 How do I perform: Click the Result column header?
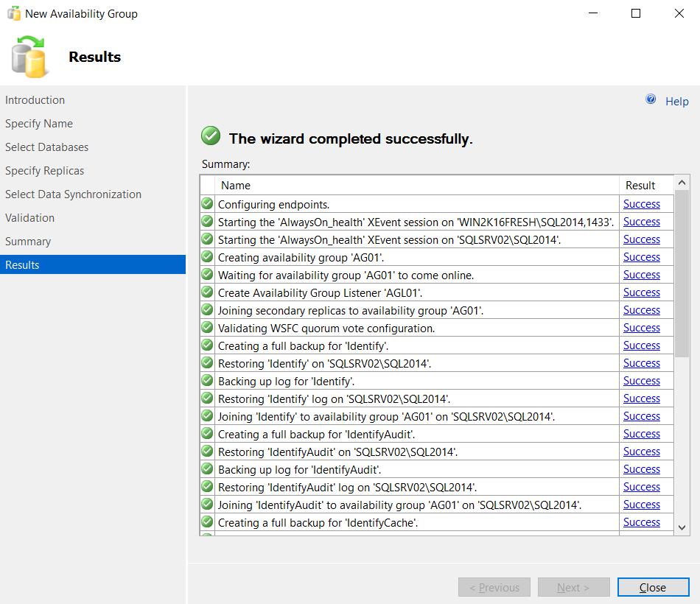[640, 185]
